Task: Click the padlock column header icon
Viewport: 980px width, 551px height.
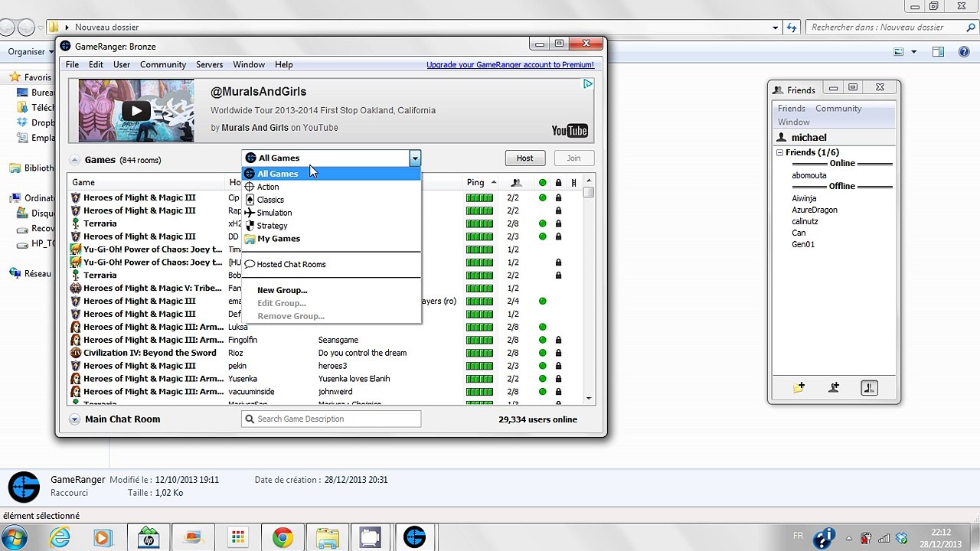Action: coord(558,182)
